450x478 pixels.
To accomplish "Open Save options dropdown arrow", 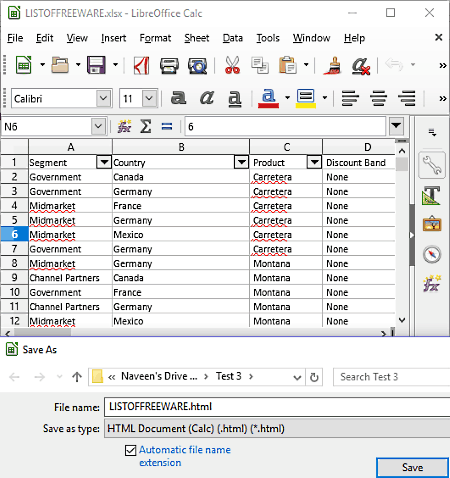I will pyautogui.click(x=115, y=64).
